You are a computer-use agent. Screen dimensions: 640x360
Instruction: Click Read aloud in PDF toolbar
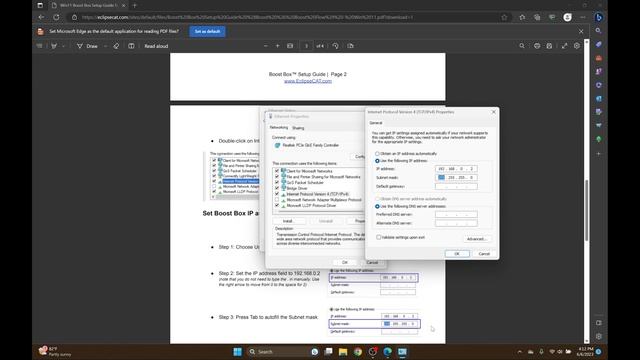click(x=156, y=46)
